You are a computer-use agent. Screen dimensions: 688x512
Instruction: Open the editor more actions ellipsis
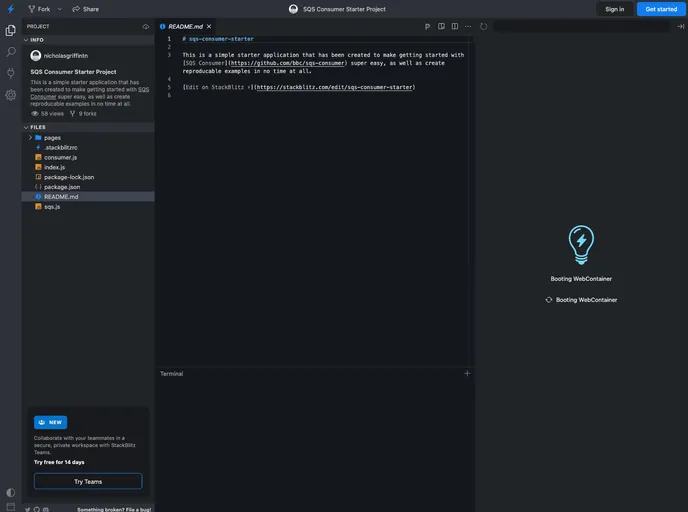pyautogui.click(x=468, y=27)
